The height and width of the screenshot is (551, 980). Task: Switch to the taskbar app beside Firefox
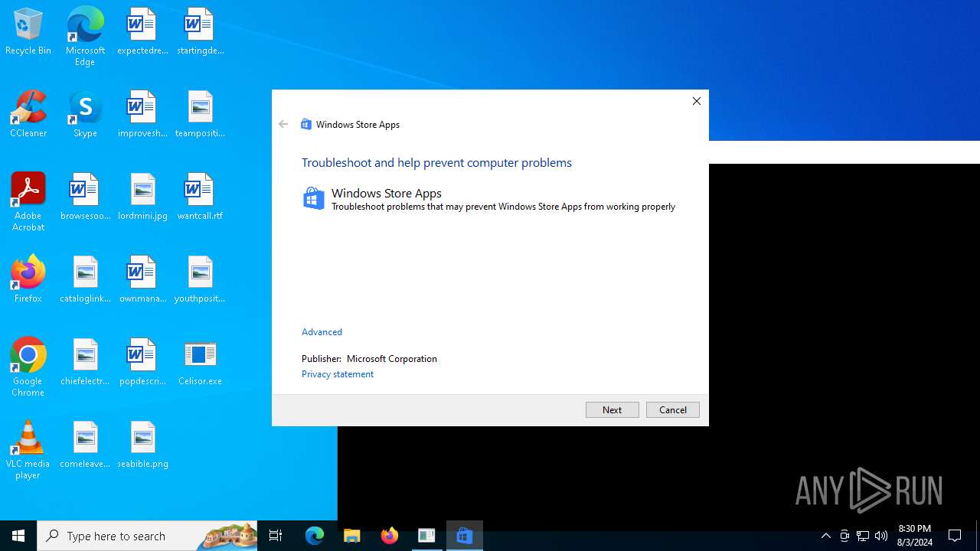427,536
